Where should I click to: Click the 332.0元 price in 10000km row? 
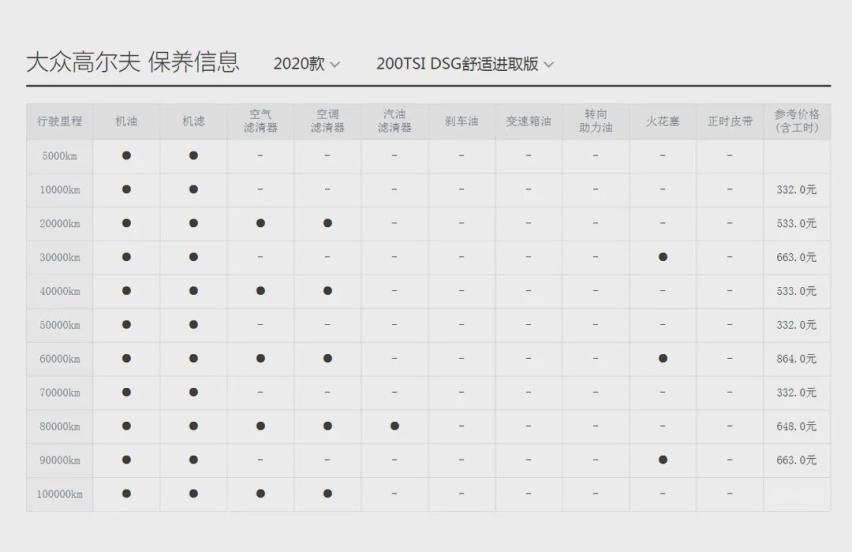tap(797, 190)
